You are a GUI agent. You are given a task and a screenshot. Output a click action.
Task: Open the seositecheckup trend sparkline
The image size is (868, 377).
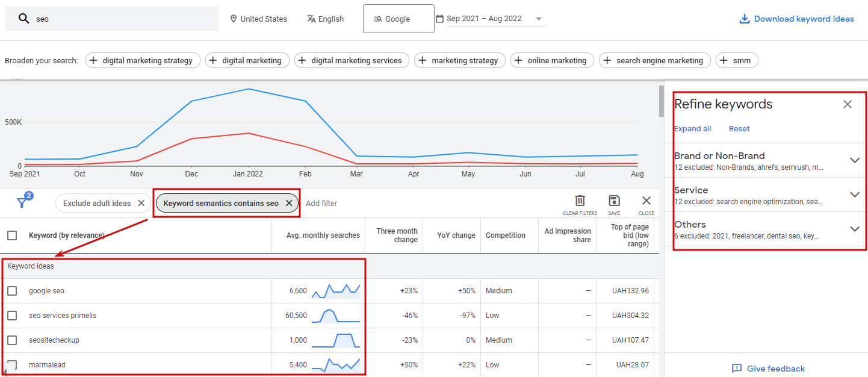[336, 340]
